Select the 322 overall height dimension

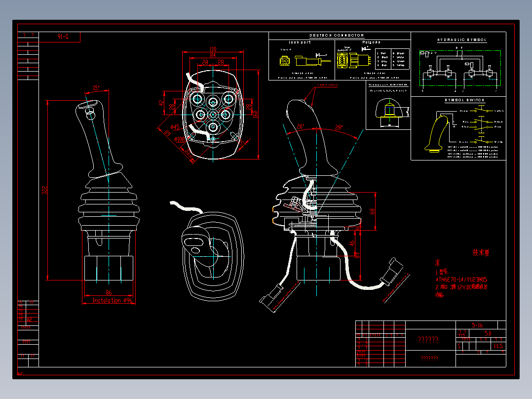[44, 190]
